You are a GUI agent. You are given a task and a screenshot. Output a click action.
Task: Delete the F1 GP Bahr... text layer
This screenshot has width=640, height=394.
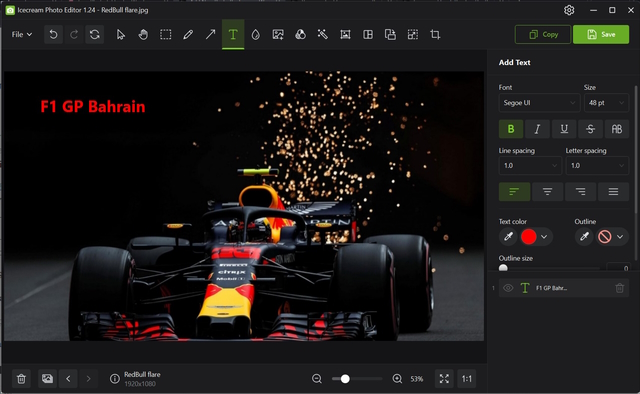pos(620,288)
